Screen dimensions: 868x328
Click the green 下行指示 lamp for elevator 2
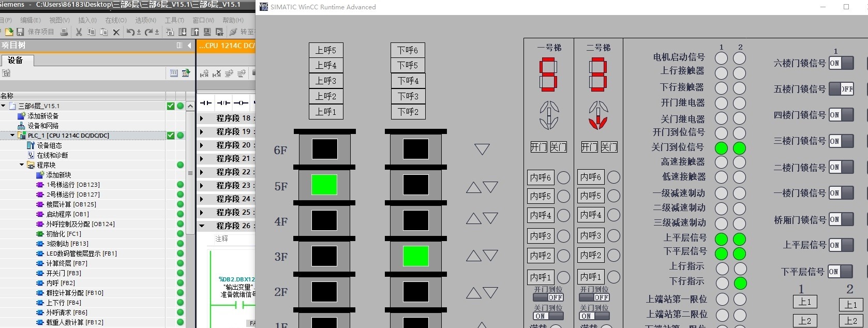coord(740,283)
